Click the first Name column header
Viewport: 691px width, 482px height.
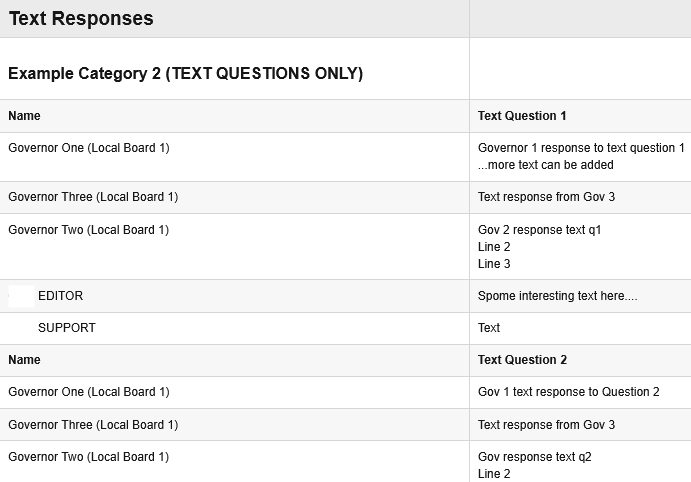tap(24, 116)
